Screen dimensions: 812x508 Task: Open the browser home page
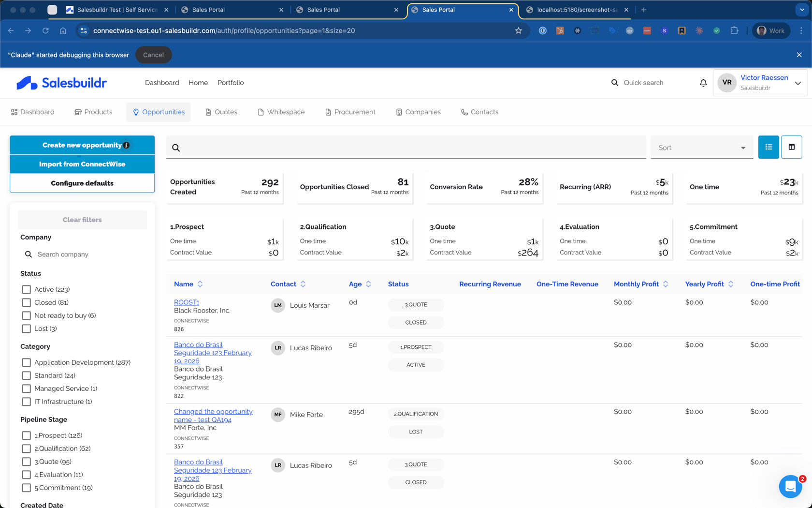pyautogui.click(x=63, y=30)
